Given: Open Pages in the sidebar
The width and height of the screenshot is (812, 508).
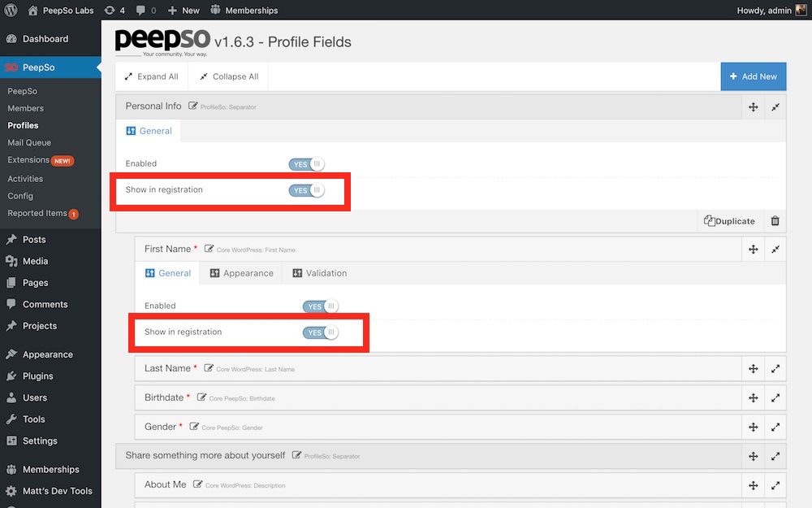Looking at the screenshot, I should coord(50,283).
